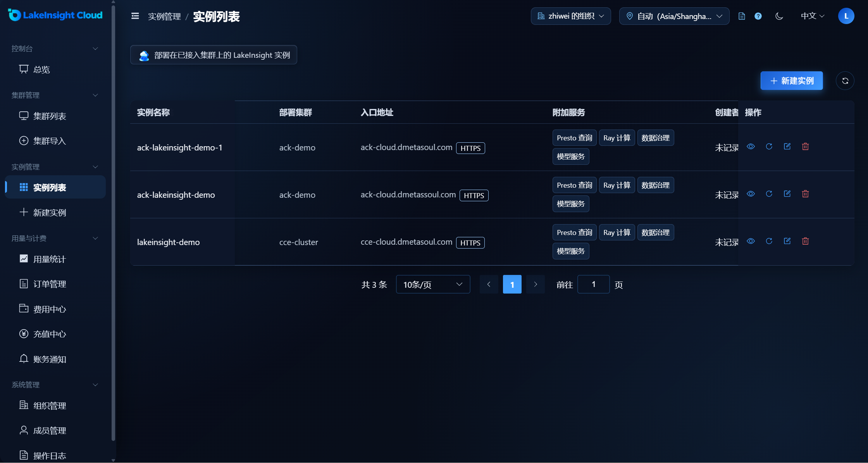Collapse the 集群管理 sidebar section
868x463 pixels.
55,95
